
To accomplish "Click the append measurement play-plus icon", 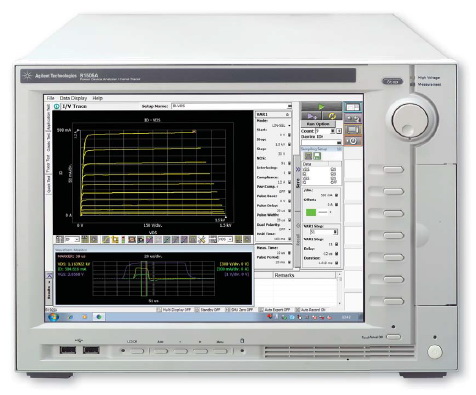I will point(312,116).
